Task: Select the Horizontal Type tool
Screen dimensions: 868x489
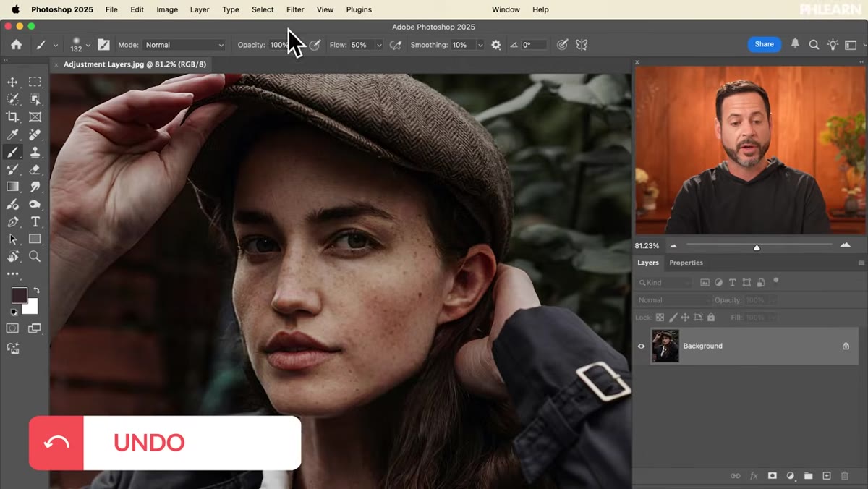Action: click(35, 222)
